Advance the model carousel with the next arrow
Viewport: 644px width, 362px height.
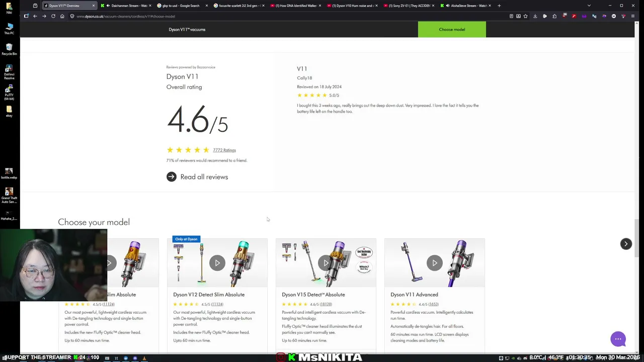626,244
